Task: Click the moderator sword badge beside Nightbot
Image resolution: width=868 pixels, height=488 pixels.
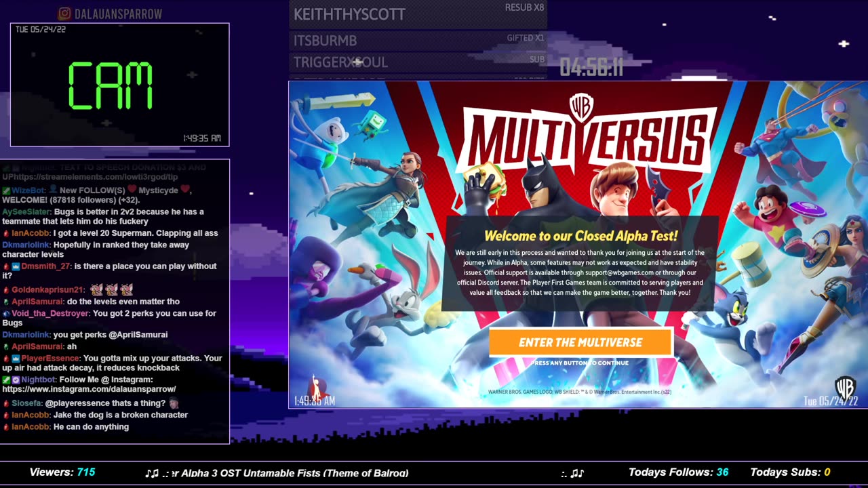Action: [x=6, y=380]
